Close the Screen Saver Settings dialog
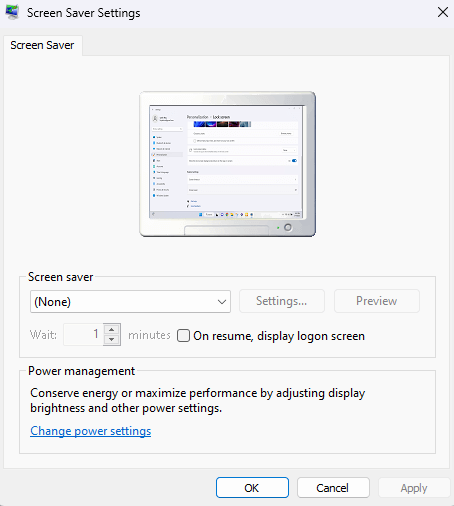Image resolution: width=454 pixels, height=506 pixels. click(443, 13)
